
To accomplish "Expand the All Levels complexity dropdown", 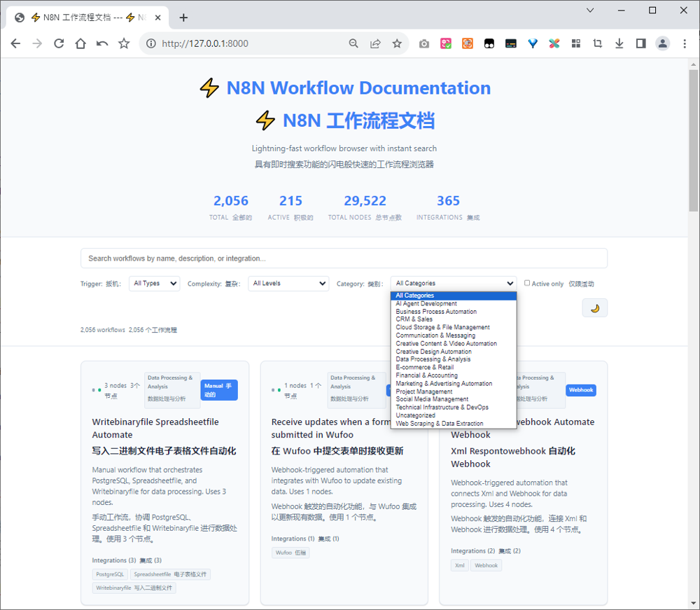I will point(288,284).
